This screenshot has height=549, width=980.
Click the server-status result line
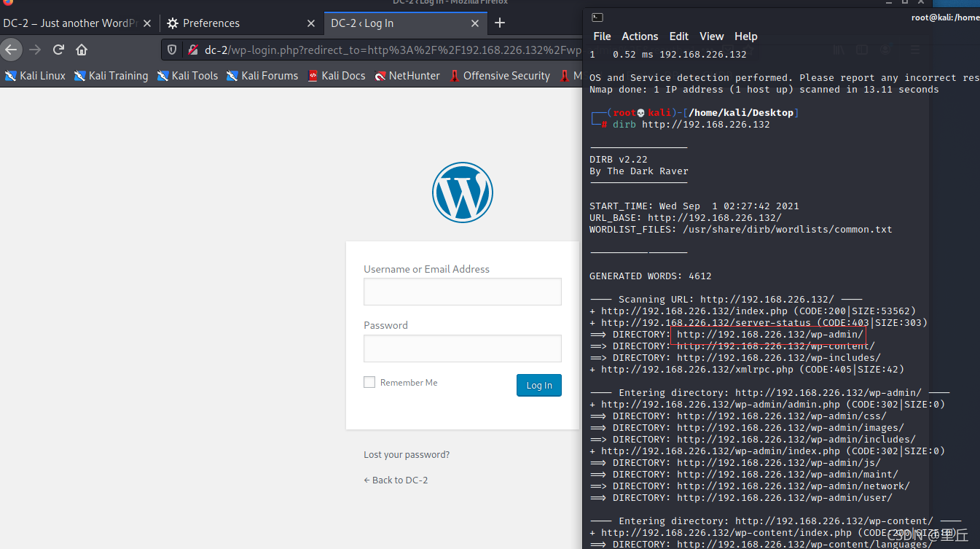click(758, 322)
